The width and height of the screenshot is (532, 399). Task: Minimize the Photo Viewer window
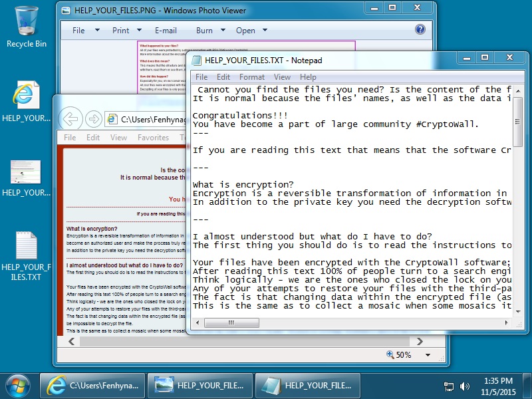tap(374, 8)
